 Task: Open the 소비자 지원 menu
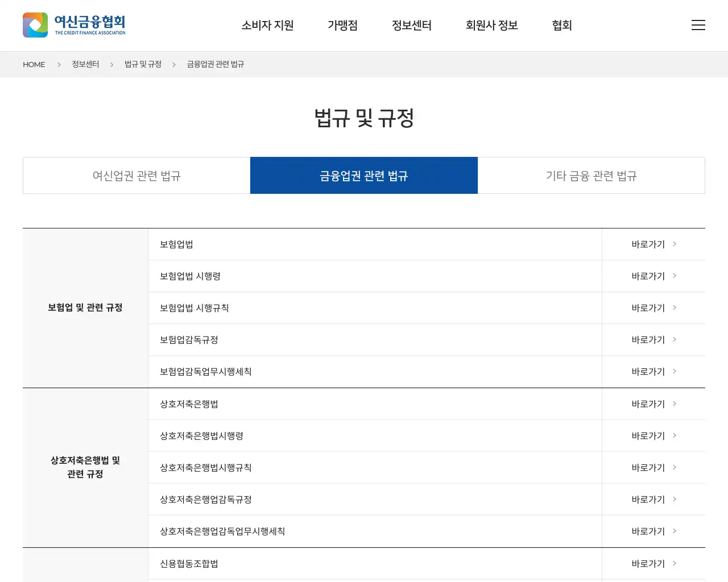(267, 26)
